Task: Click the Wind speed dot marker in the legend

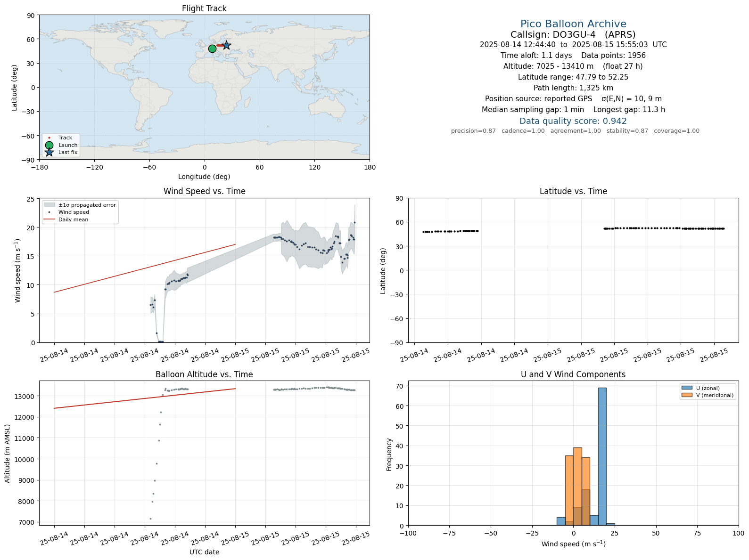Action: [x=49, y=212]
